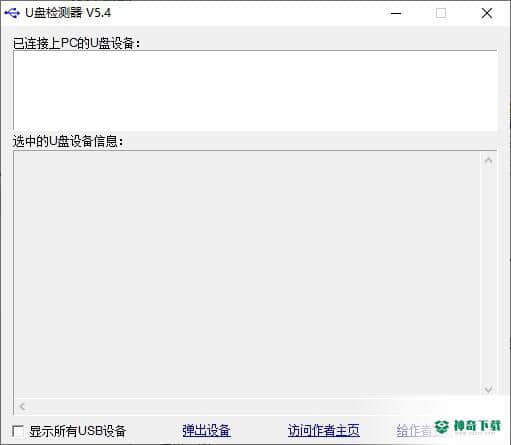Click the partially hidden 给作者 link
The width and height of the screenshot is (511, 445).
414,431
